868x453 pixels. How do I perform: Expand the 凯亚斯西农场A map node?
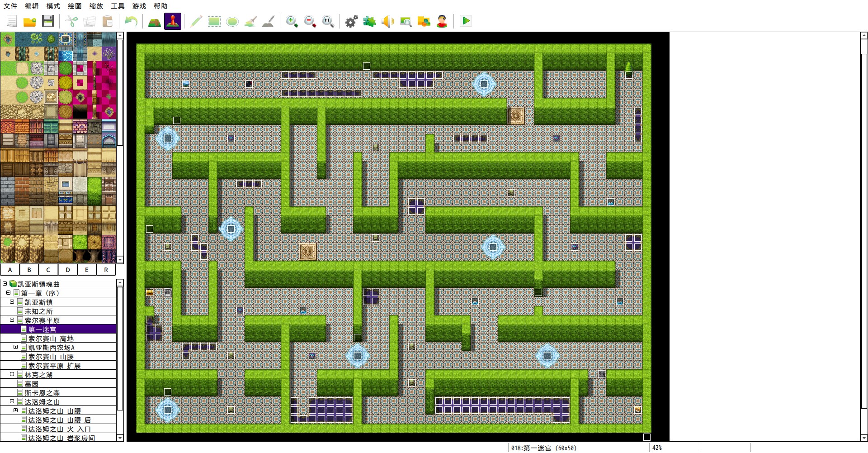click(x=16, y=347)
